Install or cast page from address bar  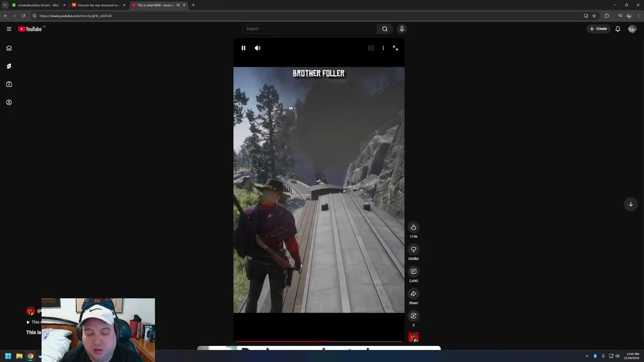pos(586,16)
